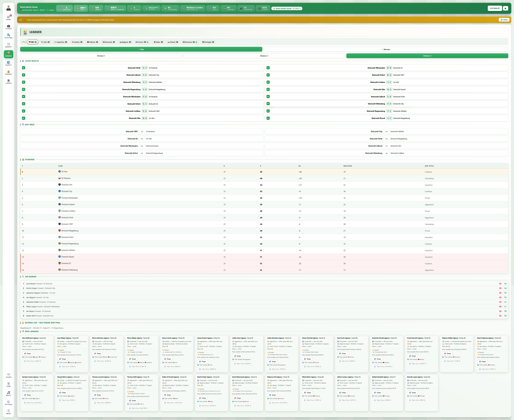Click the 99 Club Rep stat
The width and height of the screenshot is (514, 420).
click(x=229, y=9)
